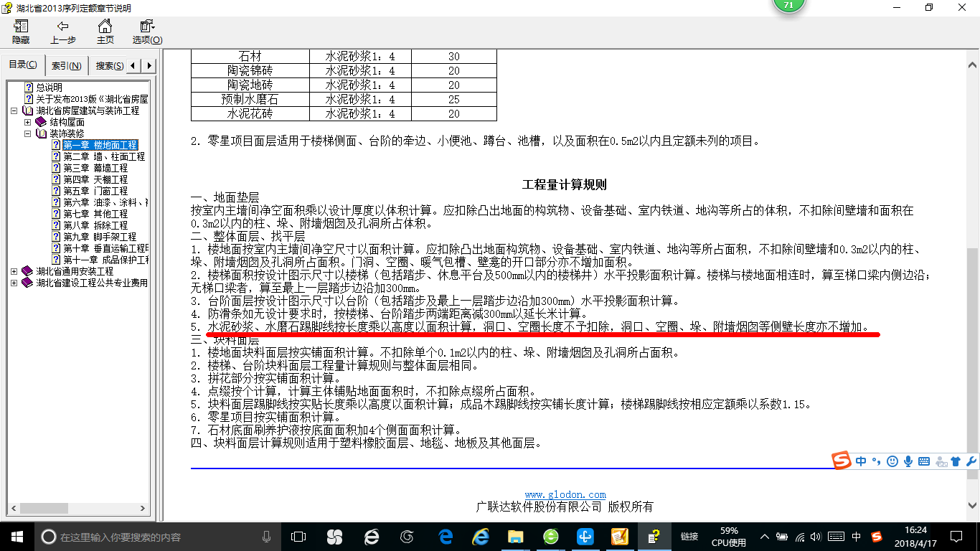Open File Explorer from the taskbar
The width and height of the screenshot is (980, 551).
[x=516, y=537]
